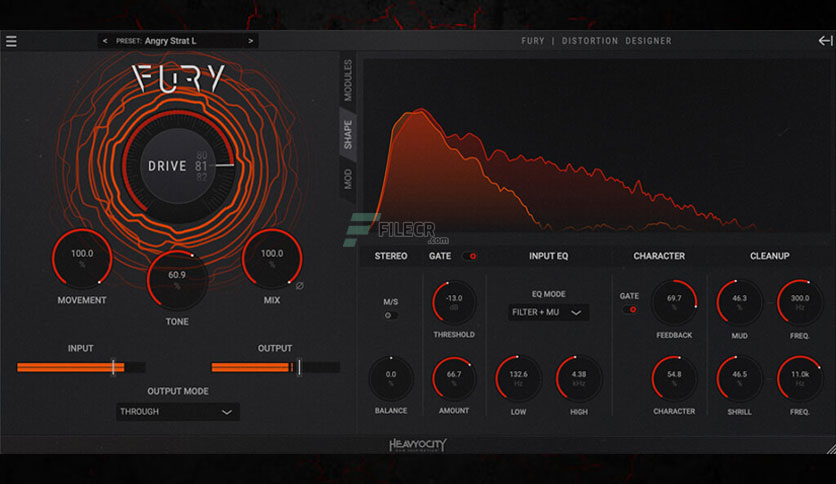Click the Cleanup section header
Viewport: 836px width, 484px height.
(x=770, y=256)
